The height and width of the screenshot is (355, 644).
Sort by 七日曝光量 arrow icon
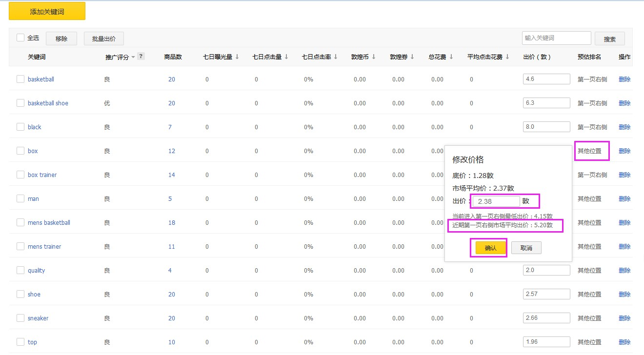(x=237, y=57)
